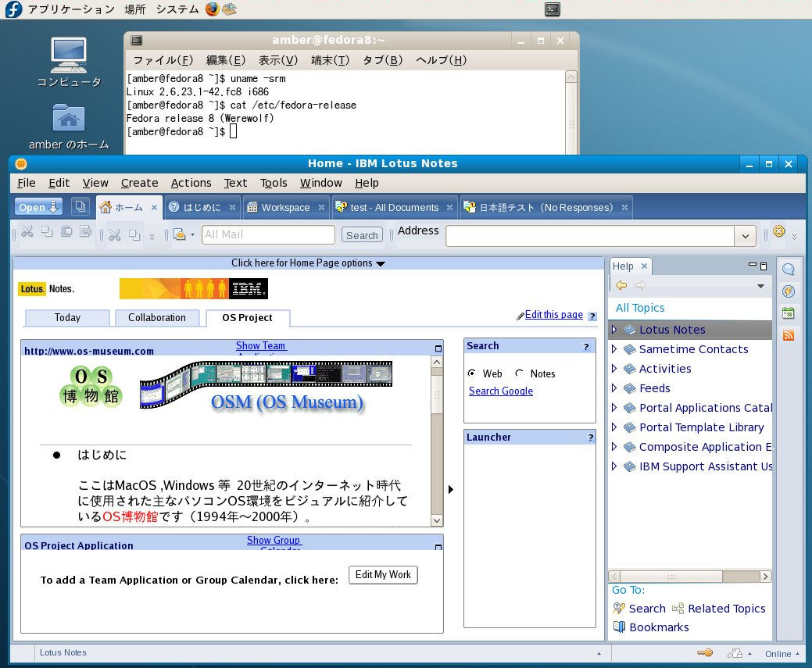Open the amber のホーム desktop folder icon
This screenshot has height=668, width=812.
click(68, 127)
